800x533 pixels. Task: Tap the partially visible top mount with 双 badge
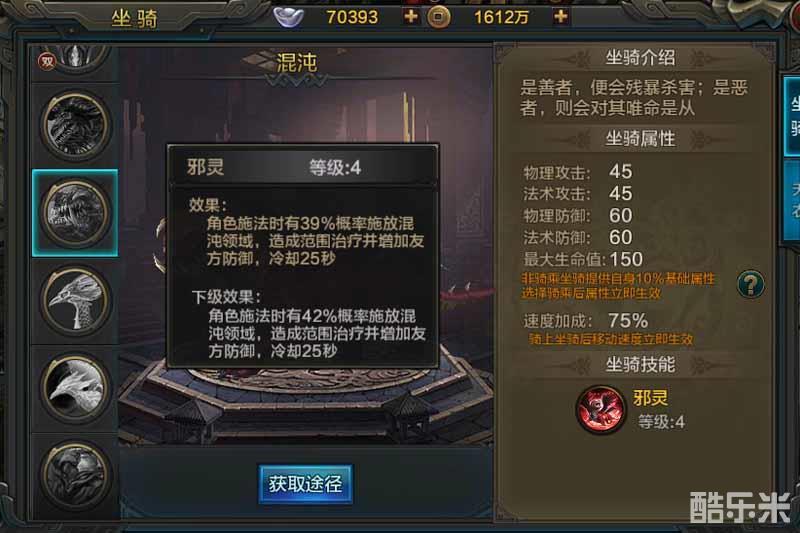pyautogui.click(x=76, y=60)
